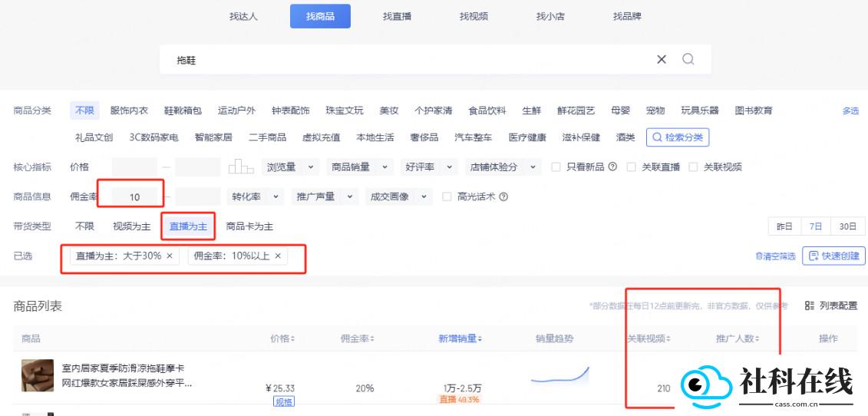
Task: Expand the 商品销量 dropdown
Action: [x=358, y=167]
